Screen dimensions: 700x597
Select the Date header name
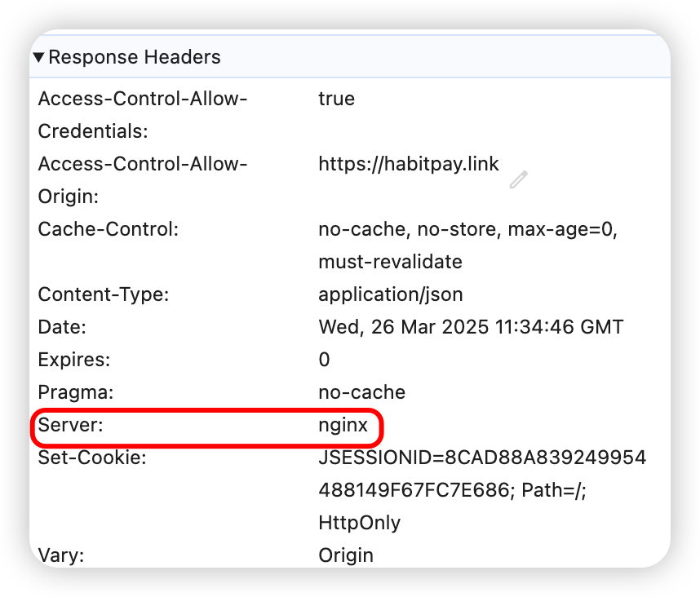point(62,327)
